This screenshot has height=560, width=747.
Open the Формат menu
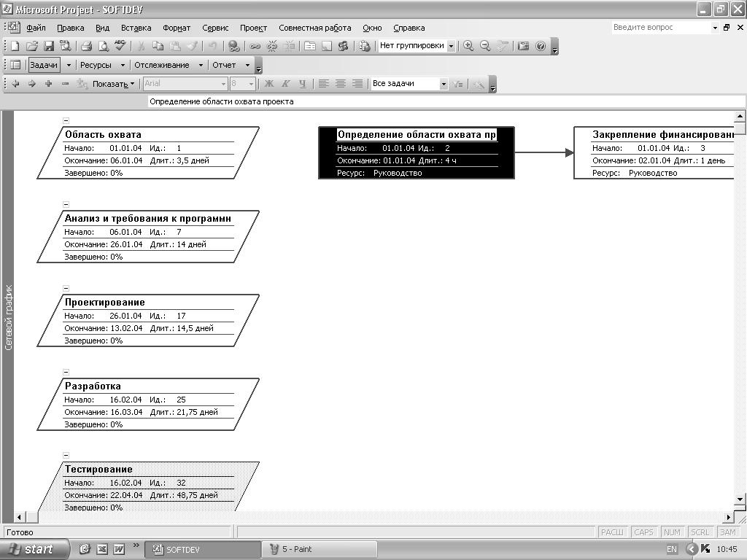coord(177,28)
